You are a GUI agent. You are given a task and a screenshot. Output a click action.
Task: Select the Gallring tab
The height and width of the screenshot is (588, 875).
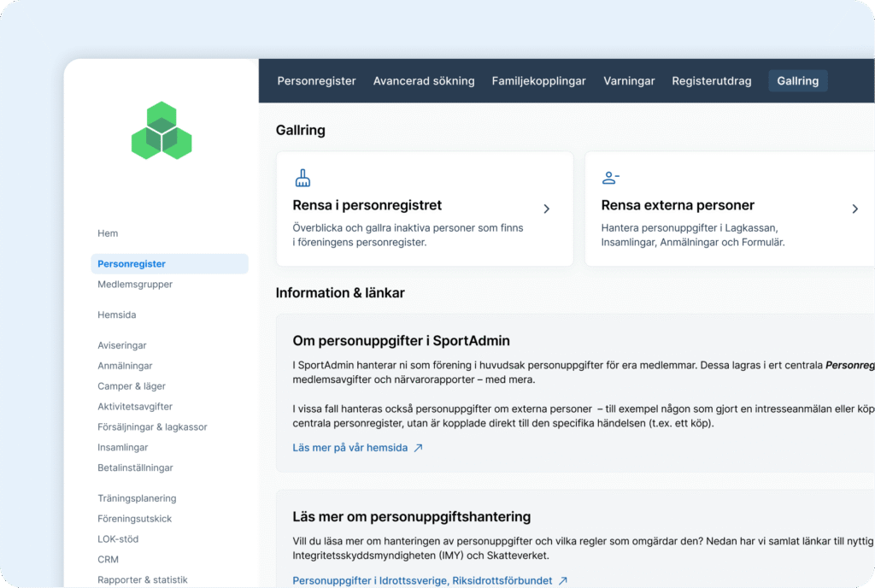click(x=797, y=81)
